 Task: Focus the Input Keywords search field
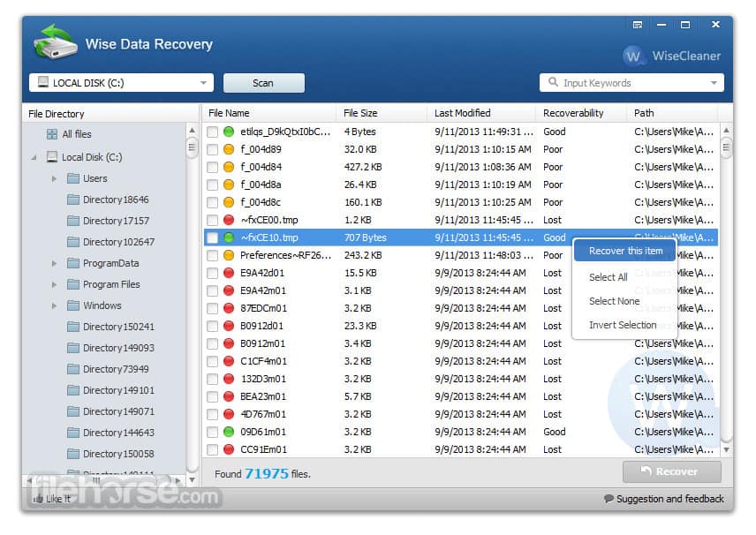click(x=631, y=83)
